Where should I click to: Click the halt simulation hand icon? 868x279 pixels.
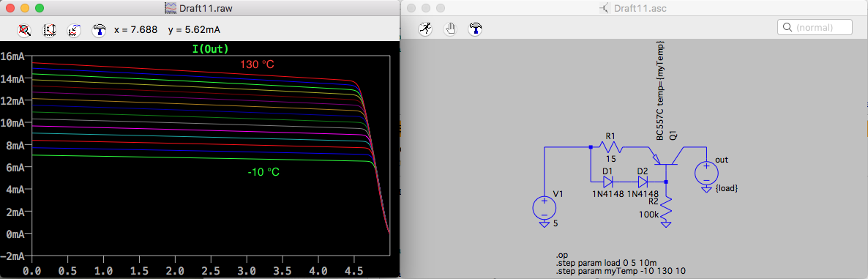click(x=450, y=29)
